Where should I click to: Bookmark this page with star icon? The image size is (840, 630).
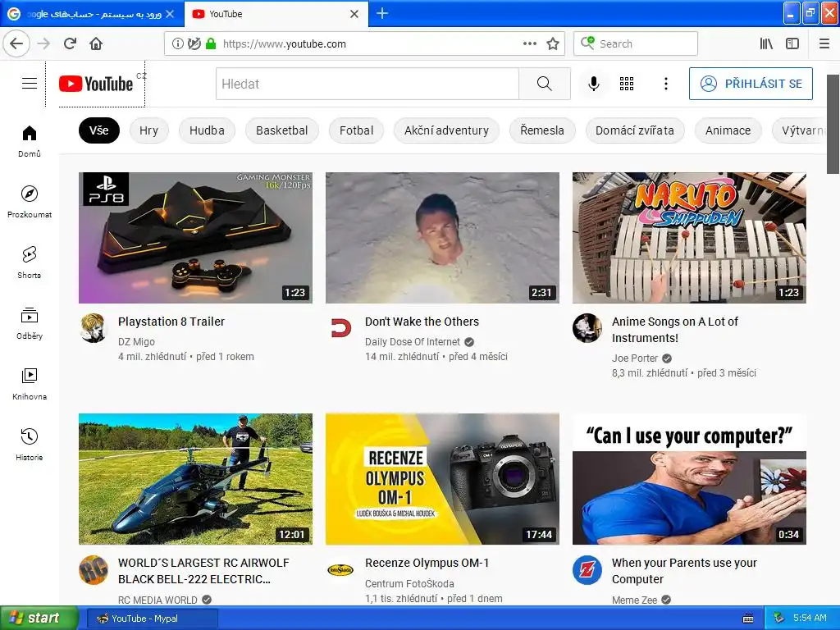pos(553,44)
